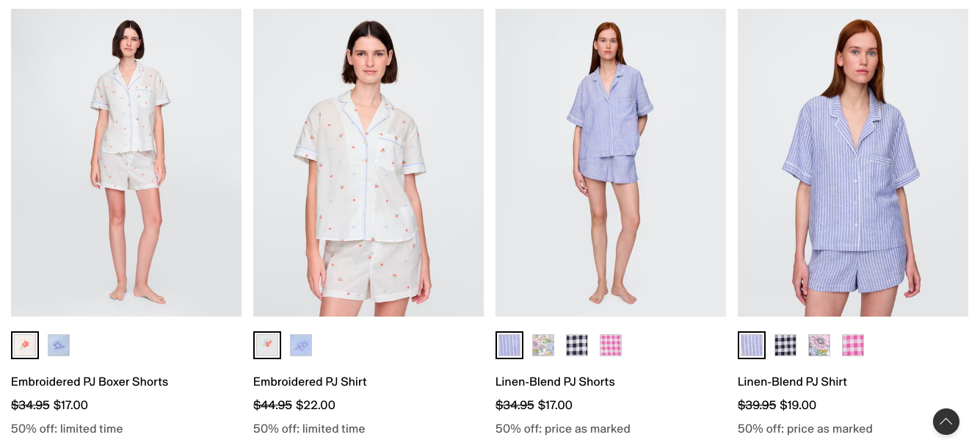Pick pink gingham swatch for Linen-Blend PJ Shorts
The width and height of the screenshot is (980, 440).
pos(611,345)
